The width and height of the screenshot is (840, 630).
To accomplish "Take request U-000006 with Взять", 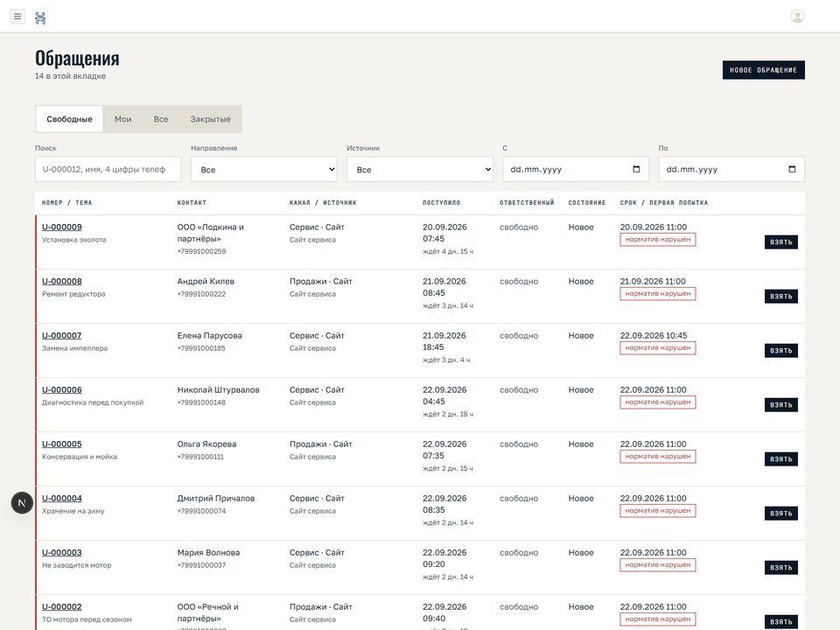I will tap(781, 404).
